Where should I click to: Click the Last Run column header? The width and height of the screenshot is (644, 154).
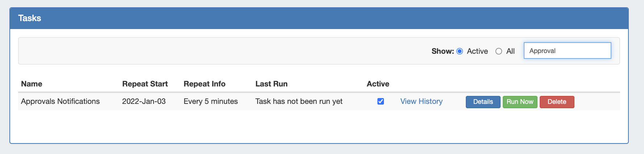coord(271,84)
